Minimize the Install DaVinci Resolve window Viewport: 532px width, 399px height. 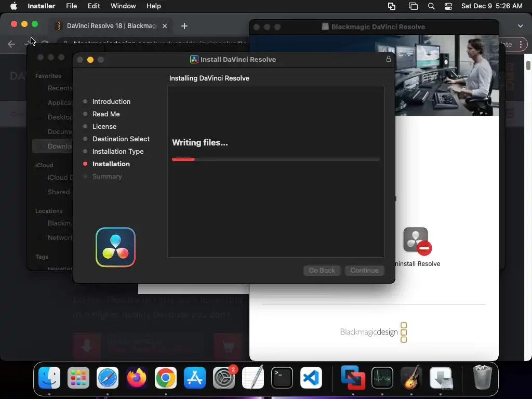90,60
